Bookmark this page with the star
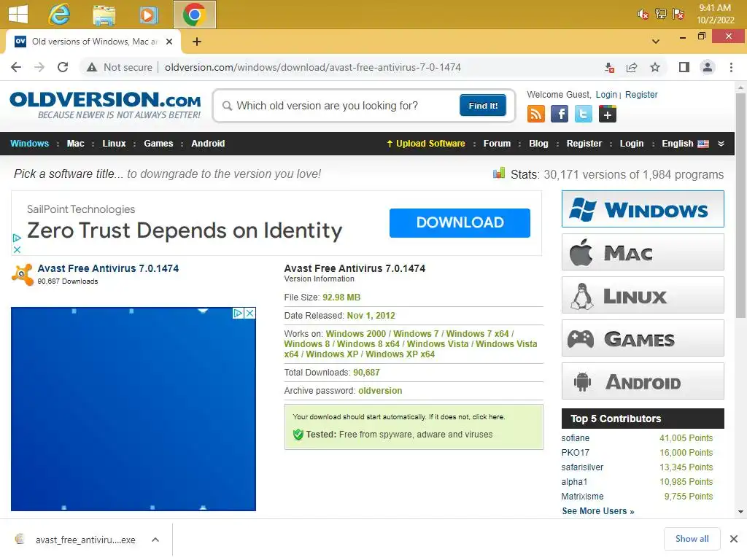 pos(655,67)
